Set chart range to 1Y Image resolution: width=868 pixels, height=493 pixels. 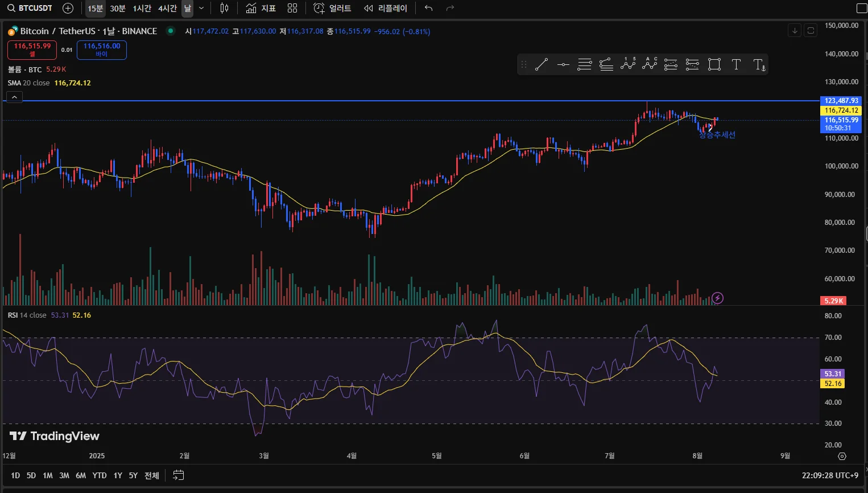click(x=118, y=475)
